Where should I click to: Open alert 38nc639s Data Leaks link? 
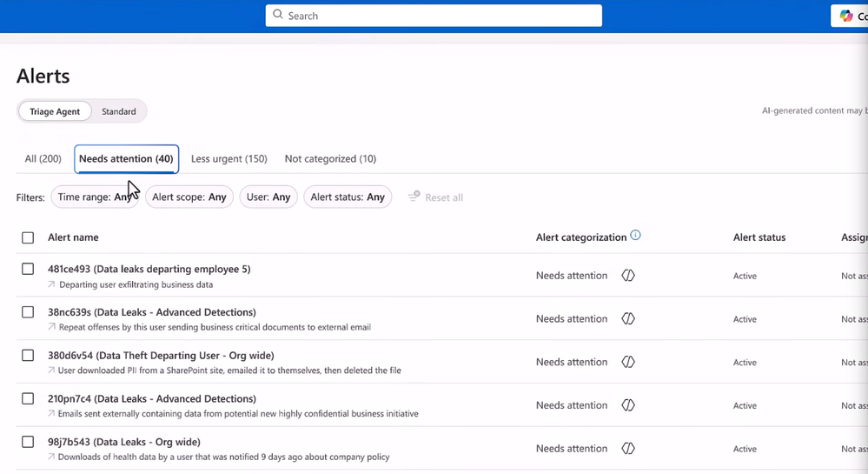(151, 312)
